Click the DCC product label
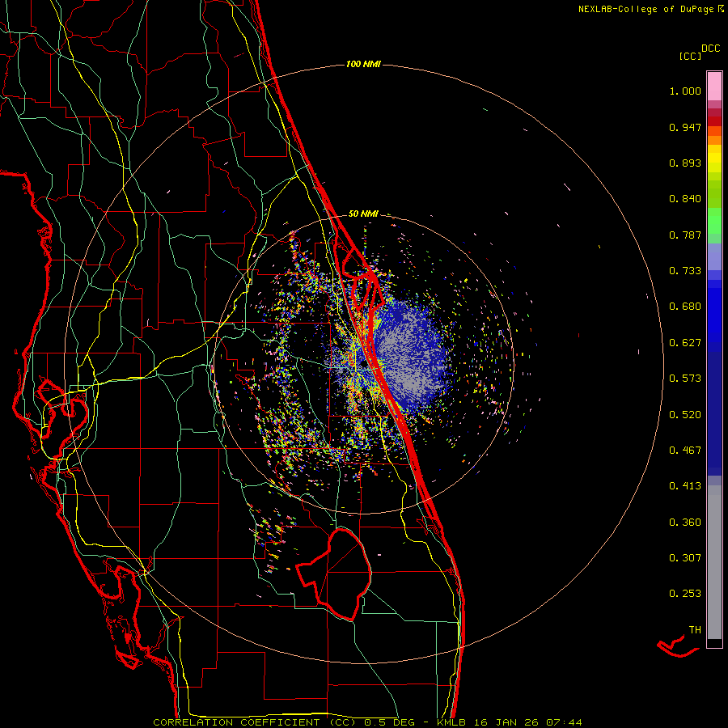The width and height of the screenshot is (728, 728). [x=711, y=49]
